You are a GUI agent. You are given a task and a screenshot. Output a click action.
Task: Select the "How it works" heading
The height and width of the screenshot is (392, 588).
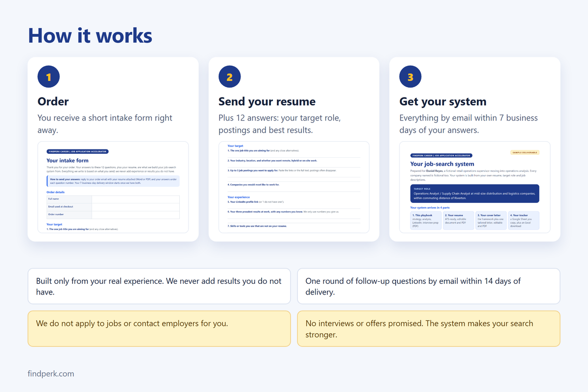pyautogui.click(x=90, y=36)
